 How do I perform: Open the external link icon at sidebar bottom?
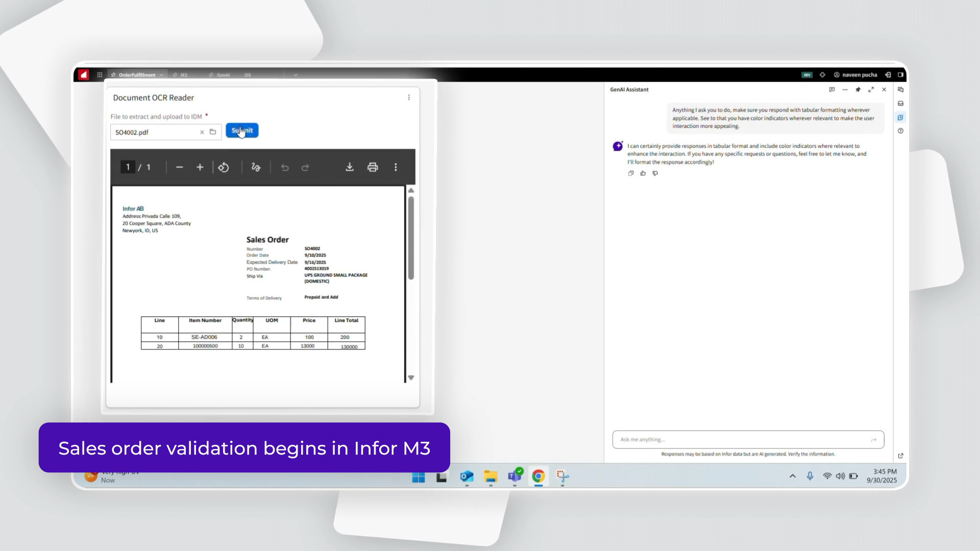[901, 456]
